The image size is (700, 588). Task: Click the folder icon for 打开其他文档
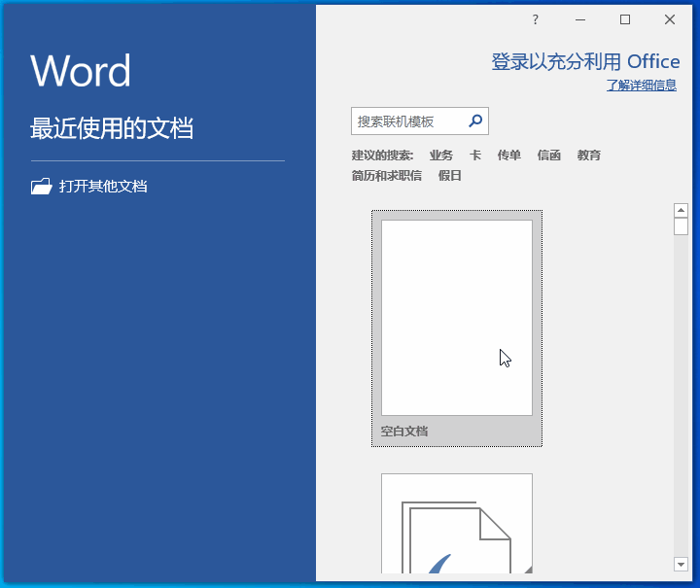(x=41, y=187)
